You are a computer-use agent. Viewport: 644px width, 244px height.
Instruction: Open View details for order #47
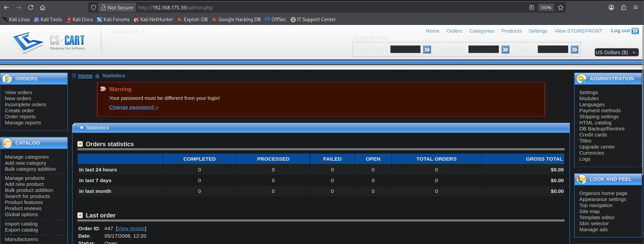[131, 229]
